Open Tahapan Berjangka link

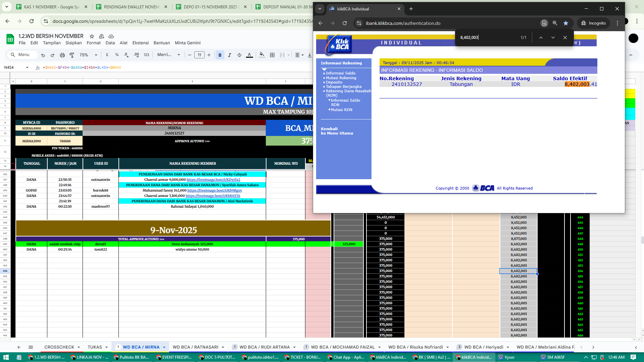[344, 87]
